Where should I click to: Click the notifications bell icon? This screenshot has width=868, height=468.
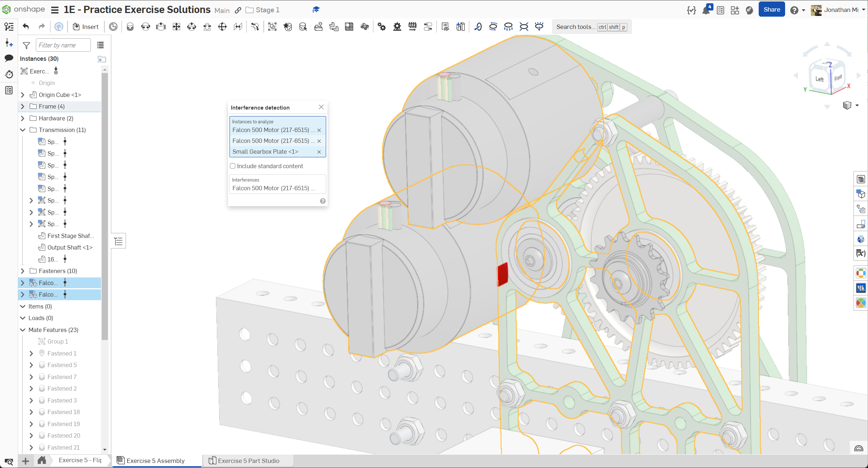(706, 10)
